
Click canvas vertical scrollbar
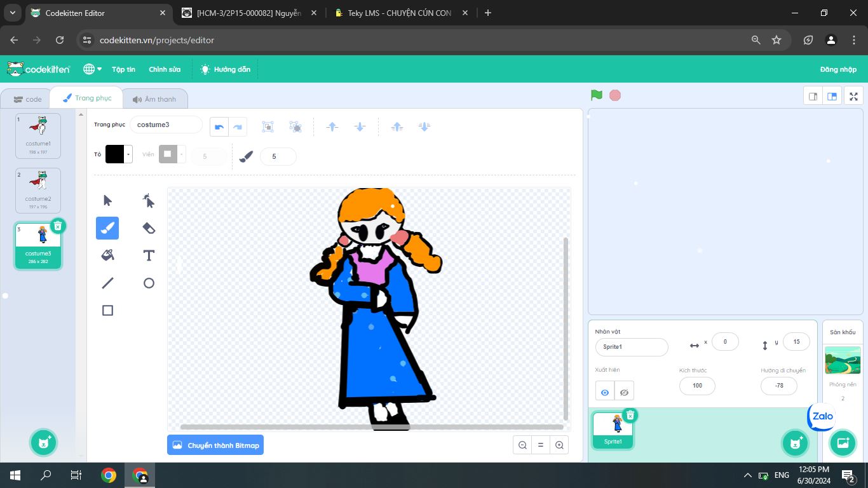566,328
